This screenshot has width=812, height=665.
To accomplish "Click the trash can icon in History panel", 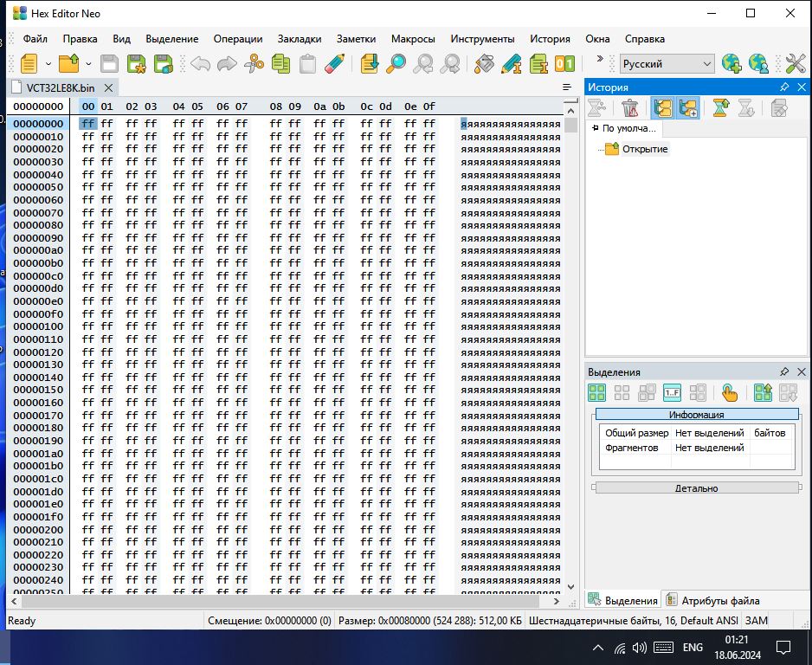I will pyautogui.click(x=629, y=108).
